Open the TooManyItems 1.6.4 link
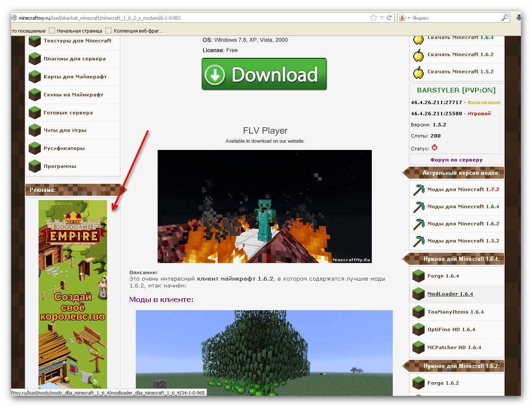The width and height of the screenshot is (532, 407). pos(455,312)
